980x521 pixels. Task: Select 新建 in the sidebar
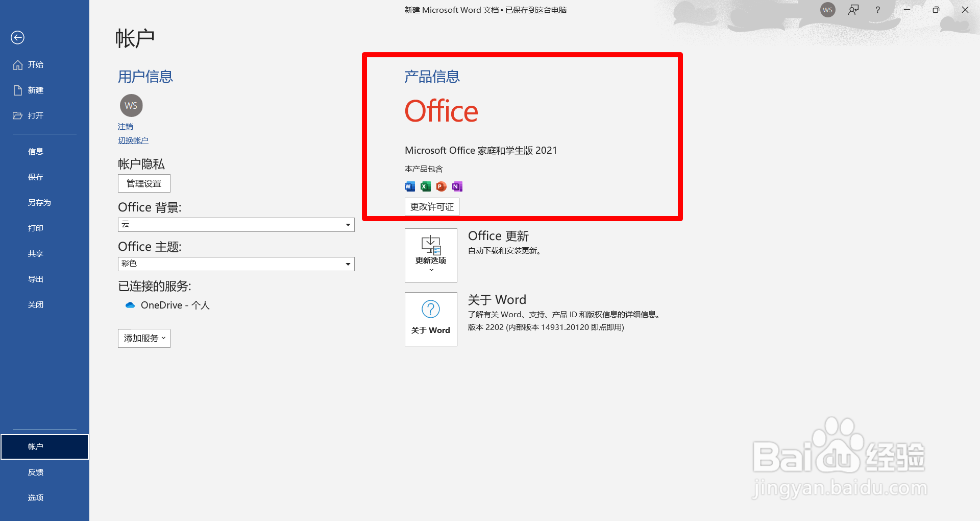pyautogui.click(x=44, y=90)
